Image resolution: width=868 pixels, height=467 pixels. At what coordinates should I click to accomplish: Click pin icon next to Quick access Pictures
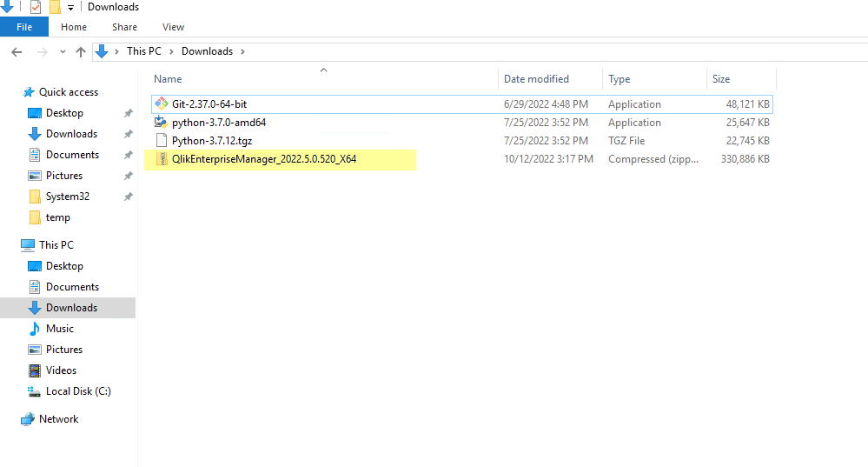pyautogui.click(x=128, y=176)
